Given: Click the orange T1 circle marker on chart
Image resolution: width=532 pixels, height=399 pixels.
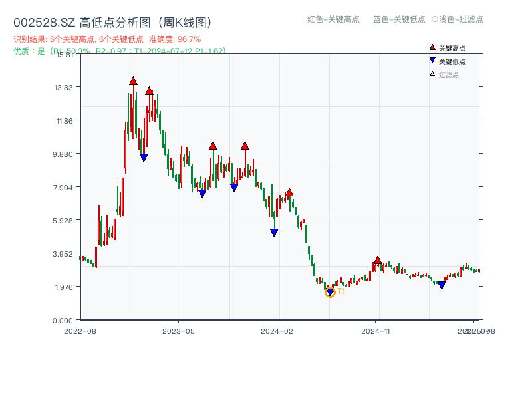Looking at the screenshot, I should tap(330, 291).
